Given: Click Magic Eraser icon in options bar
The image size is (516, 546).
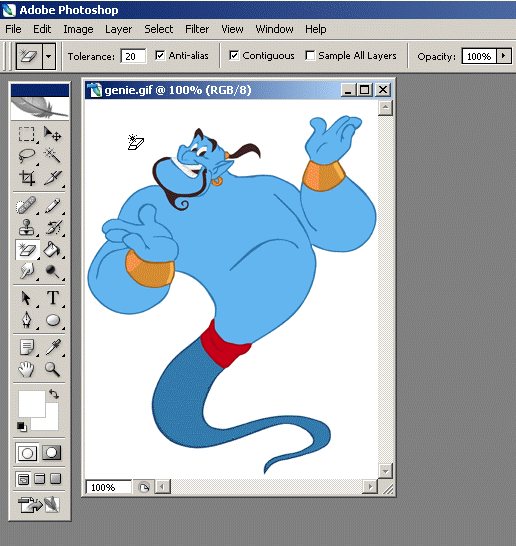Looking at the screenshot, I should (x=29, y=56).
